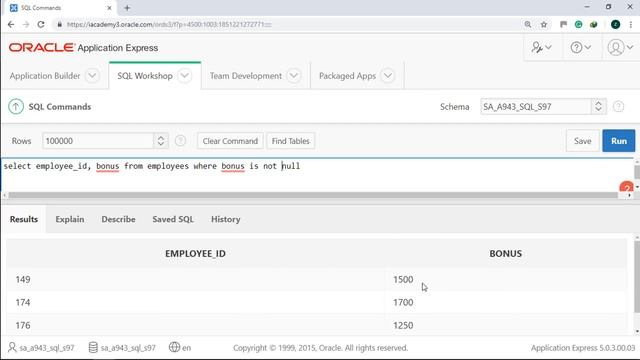
Task: Expand the SQL Workshop dropdown chevron
Action: 184,76
